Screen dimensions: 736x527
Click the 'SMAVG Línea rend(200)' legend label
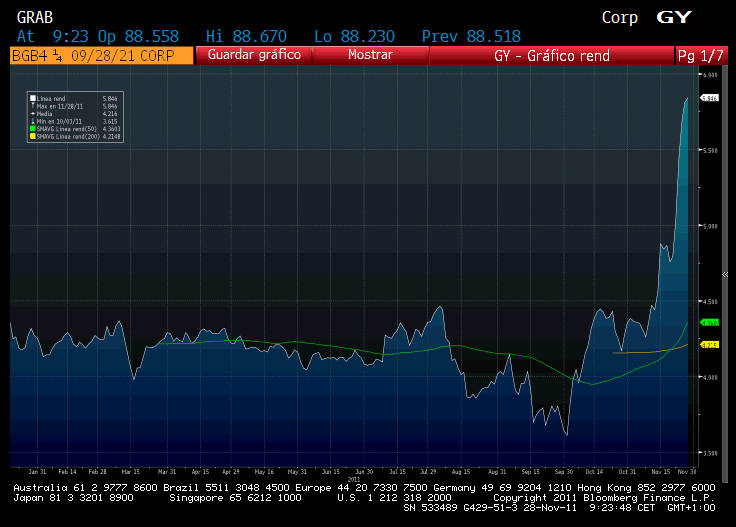pos(68,136)
